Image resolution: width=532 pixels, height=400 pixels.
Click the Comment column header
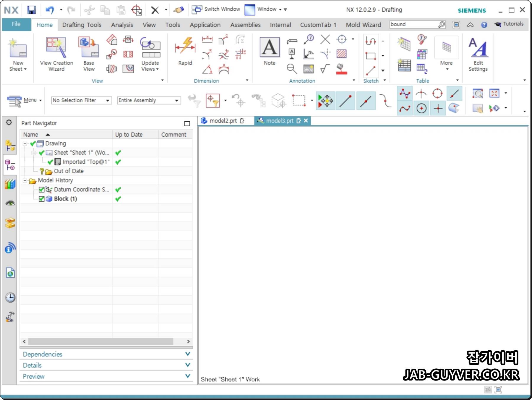(175, 135)
